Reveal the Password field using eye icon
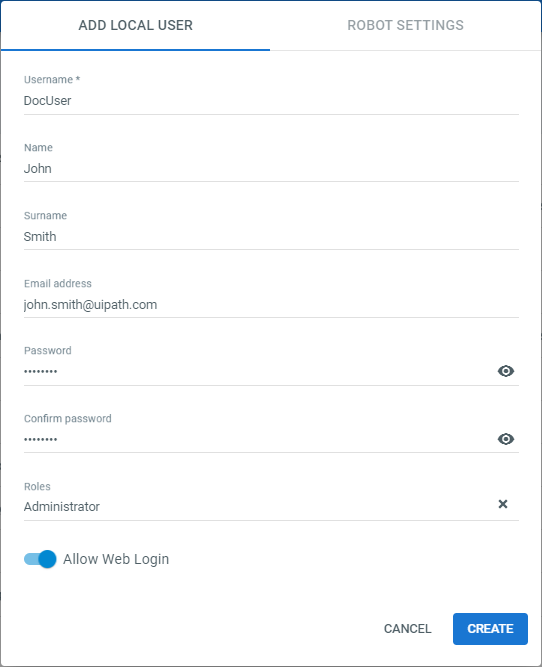 pyautogui.click(x=505, y=371)
